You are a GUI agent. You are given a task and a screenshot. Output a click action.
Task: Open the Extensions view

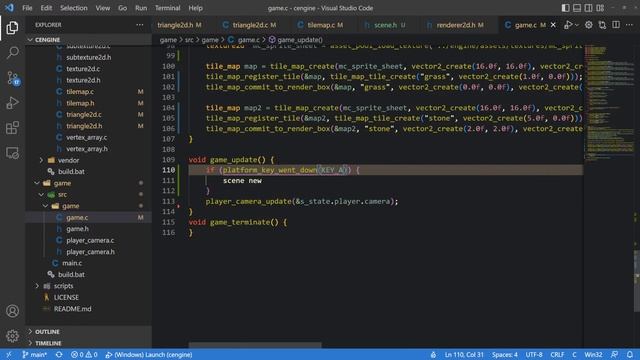coord(12,128)
